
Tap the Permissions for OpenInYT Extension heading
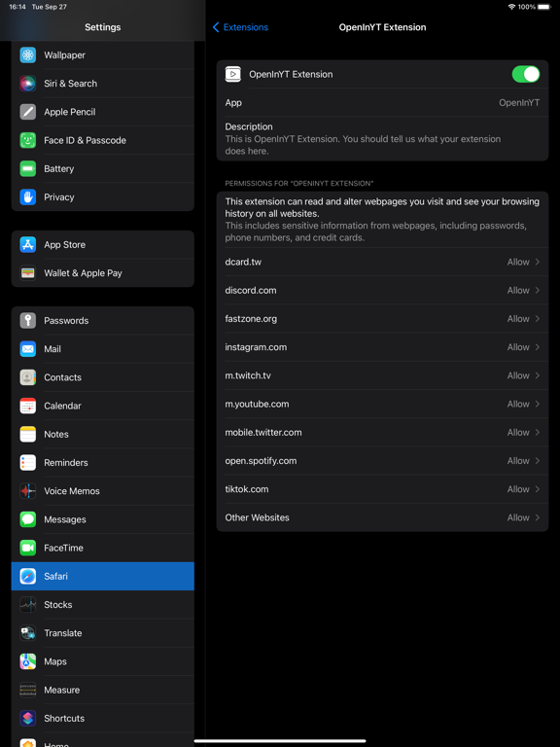299,184
